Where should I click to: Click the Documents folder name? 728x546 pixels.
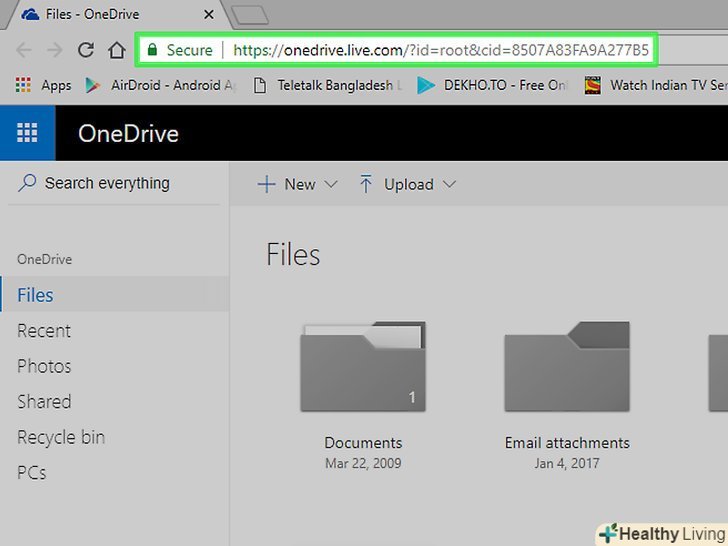(363, 443)
